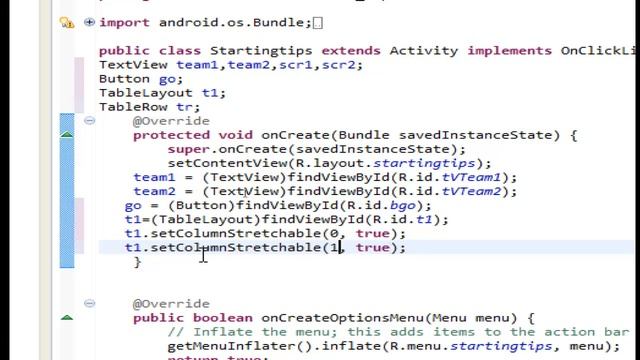This screenshot has height=360, width=640.
Task: Click method name 'onCreateOptionsMenu'
Action: (342, 318)
